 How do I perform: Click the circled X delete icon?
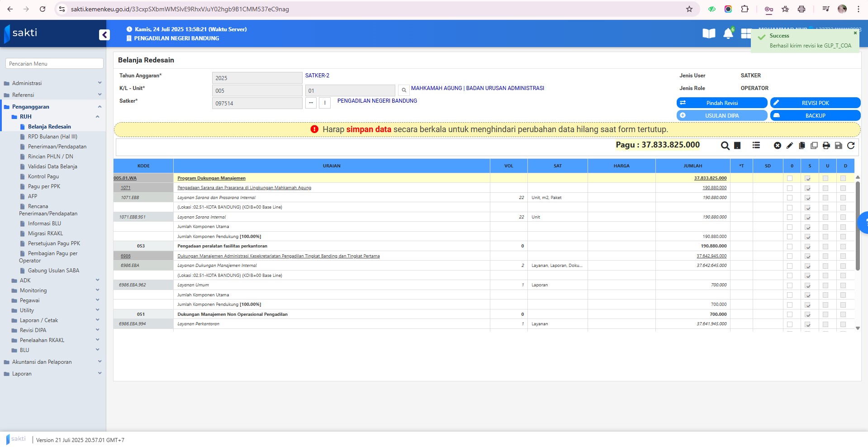(x=778, y=146)
